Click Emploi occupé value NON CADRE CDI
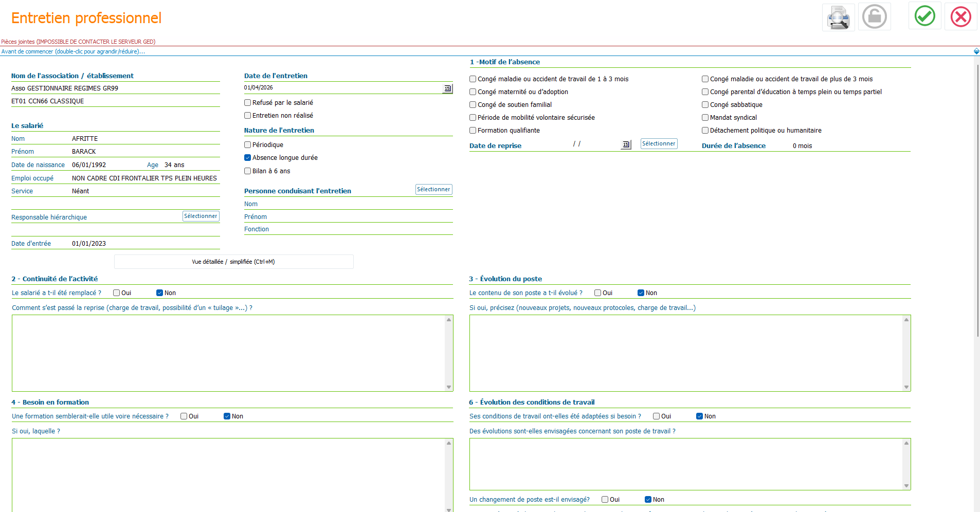 tap(144, 178)
